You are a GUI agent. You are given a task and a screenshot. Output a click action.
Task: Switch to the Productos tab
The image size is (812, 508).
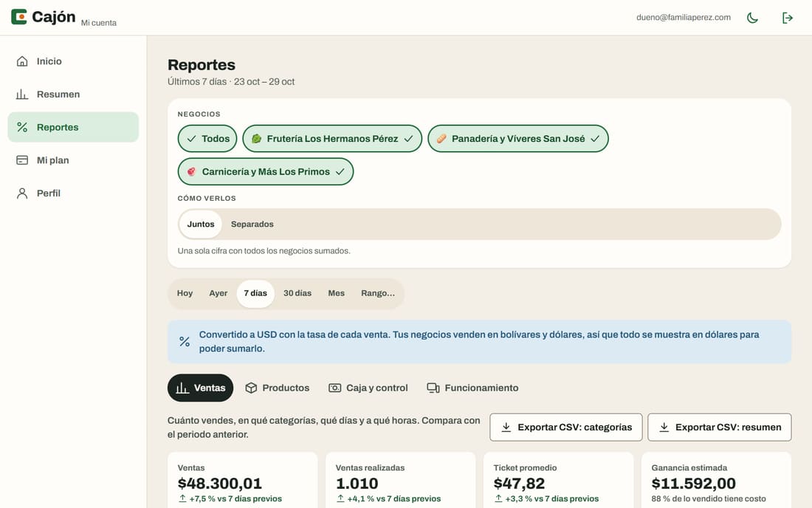point(277,388)
